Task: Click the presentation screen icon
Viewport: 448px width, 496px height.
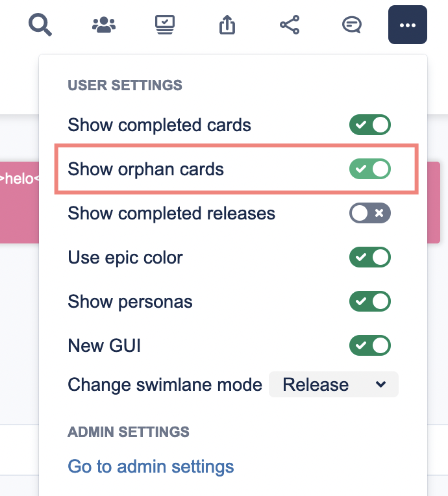Action: [165, 25]
